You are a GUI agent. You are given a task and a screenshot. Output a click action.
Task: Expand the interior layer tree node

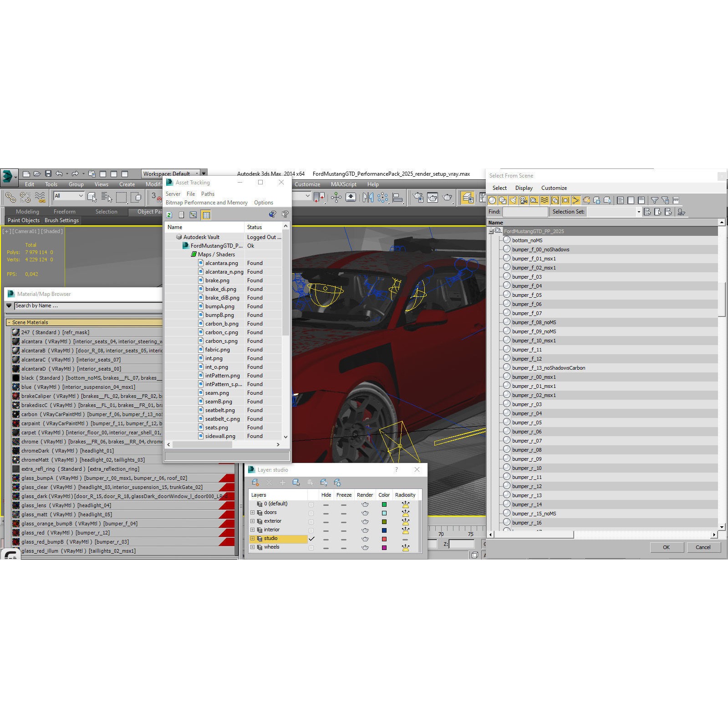coord(253,530)
